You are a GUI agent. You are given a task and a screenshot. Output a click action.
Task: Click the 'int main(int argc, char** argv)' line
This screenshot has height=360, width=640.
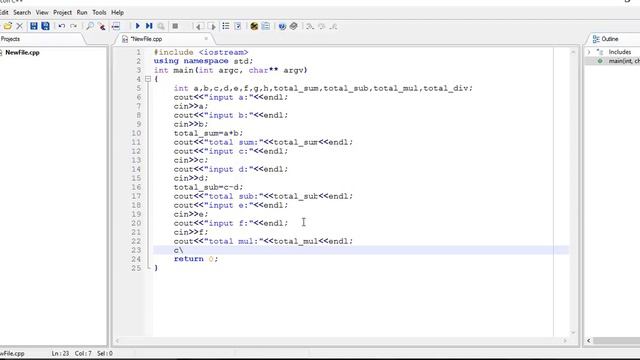(x=231, y=70)
